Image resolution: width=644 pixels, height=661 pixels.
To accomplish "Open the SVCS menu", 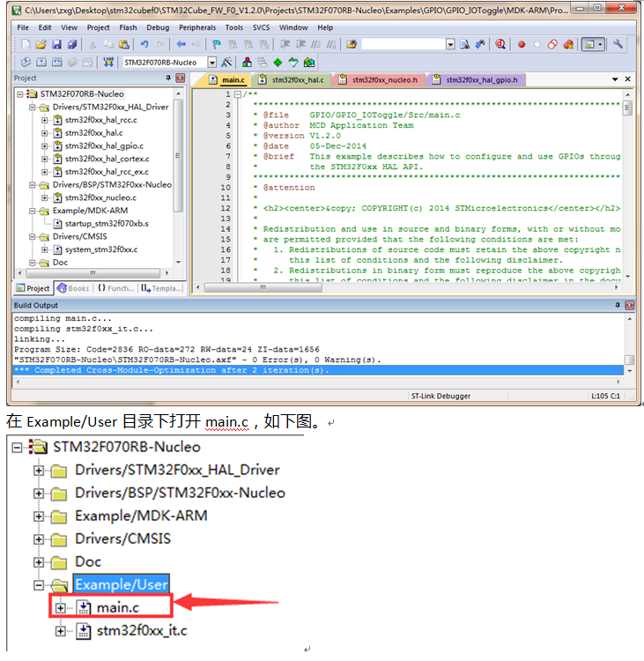I will click(x=261, y=27).
